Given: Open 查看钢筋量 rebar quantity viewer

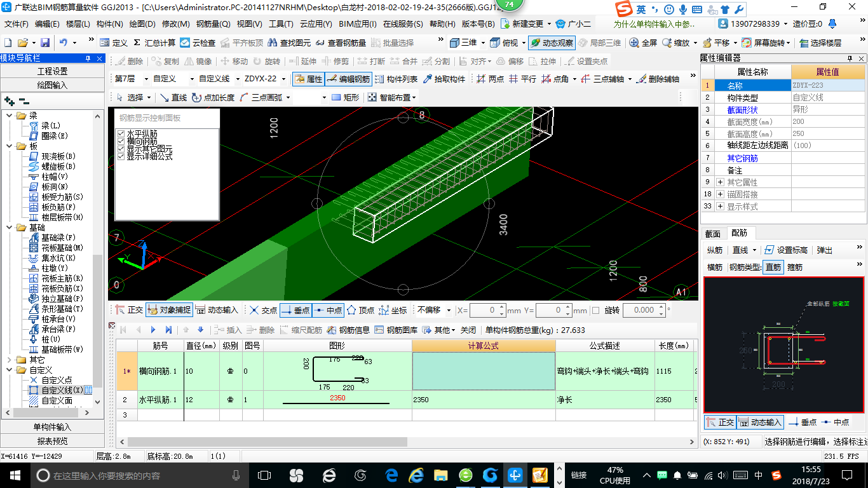Looking at the screenshot, I should coord(341,43).
